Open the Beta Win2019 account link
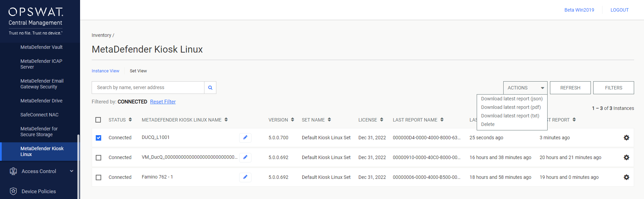This screenshot has height=199, width=644. (x=579, y=10)
